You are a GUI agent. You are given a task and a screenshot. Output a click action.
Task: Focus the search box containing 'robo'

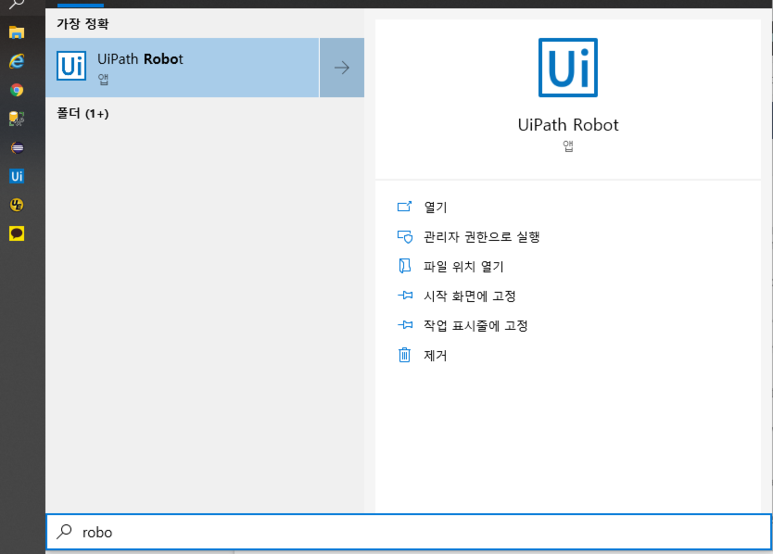click(x=409, y=532)
